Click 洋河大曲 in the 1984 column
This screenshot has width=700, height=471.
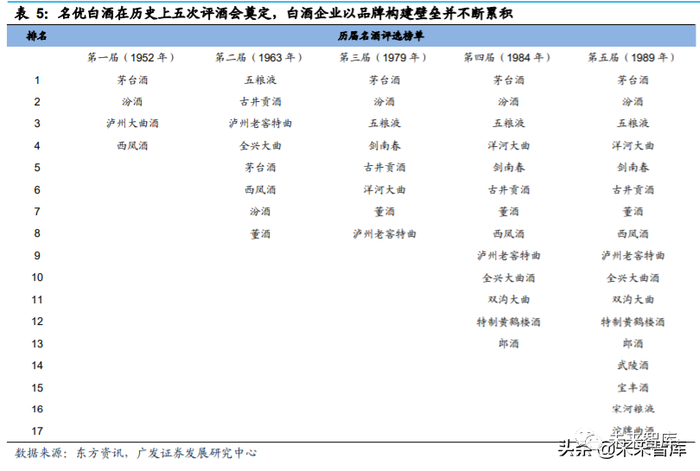(508, 146)
